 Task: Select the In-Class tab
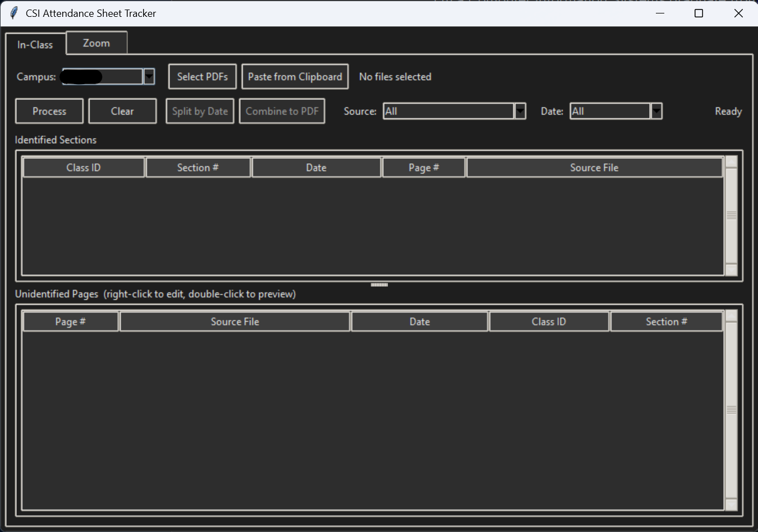click(x=35, y=44)
